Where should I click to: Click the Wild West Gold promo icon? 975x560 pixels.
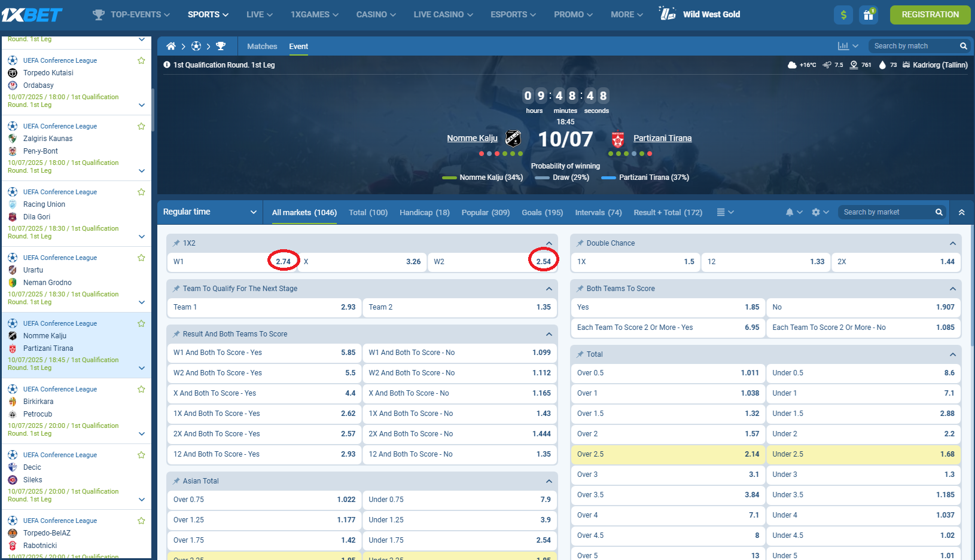(x=668, y=13)
